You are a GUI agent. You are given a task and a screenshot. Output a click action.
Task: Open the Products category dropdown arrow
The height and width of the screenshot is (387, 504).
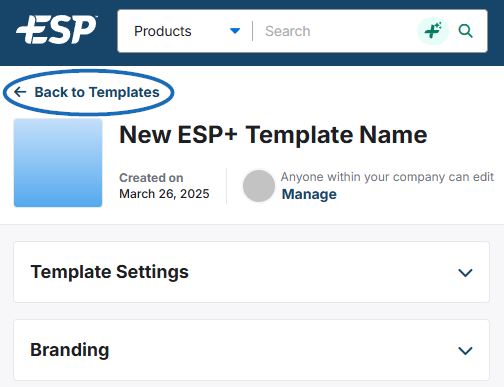[x=235, y=31]
